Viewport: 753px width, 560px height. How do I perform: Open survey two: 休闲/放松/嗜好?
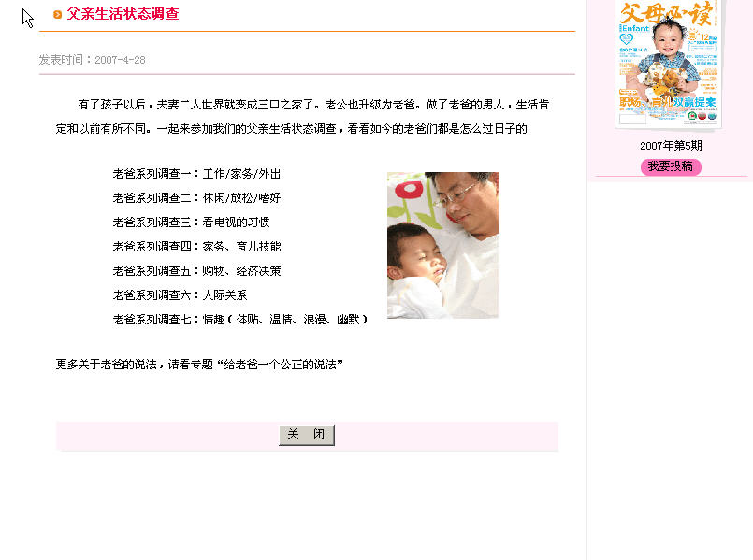[196, 197]
